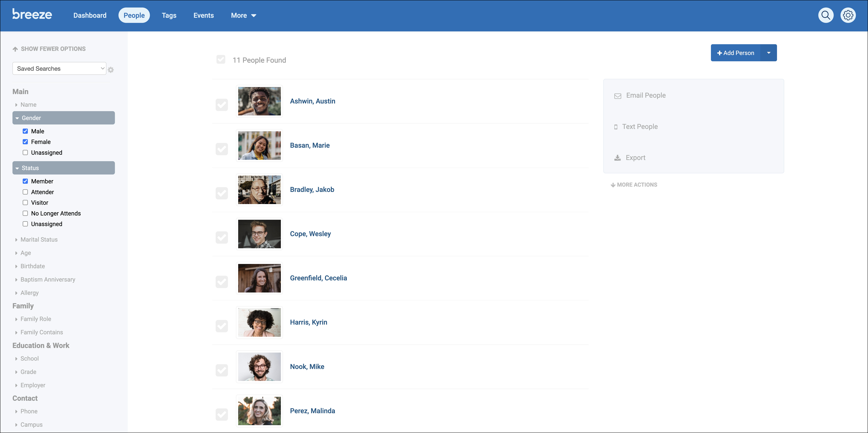Screen dimensions: 868x433
Task: Uncheck the Male gender checkbox
Action: coord(25,131)
